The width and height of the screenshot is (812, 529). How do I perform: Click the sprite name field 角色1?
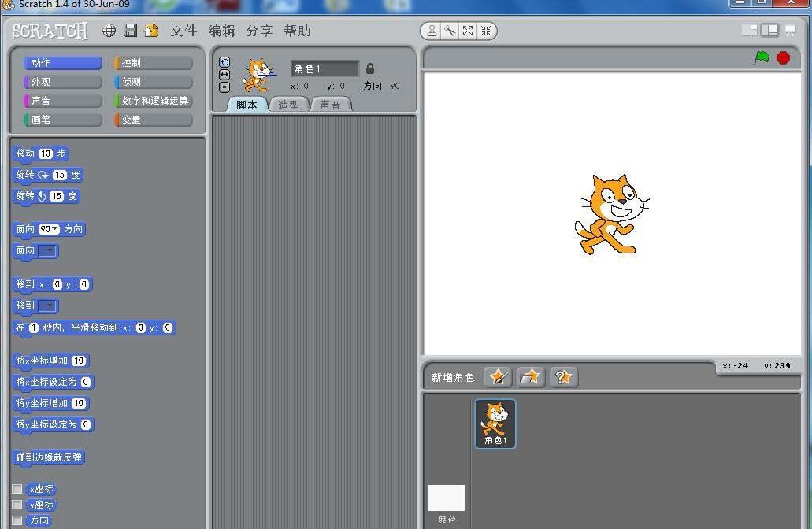[324, 68]
